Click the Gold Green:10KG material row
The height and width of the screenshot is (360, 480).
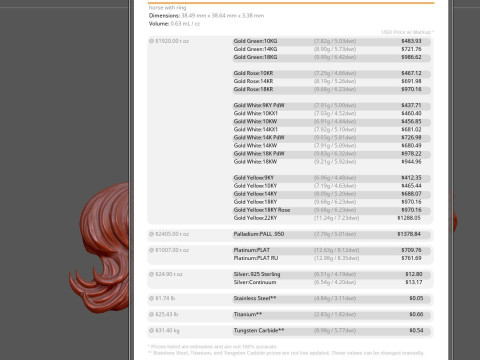coord(332,41)
